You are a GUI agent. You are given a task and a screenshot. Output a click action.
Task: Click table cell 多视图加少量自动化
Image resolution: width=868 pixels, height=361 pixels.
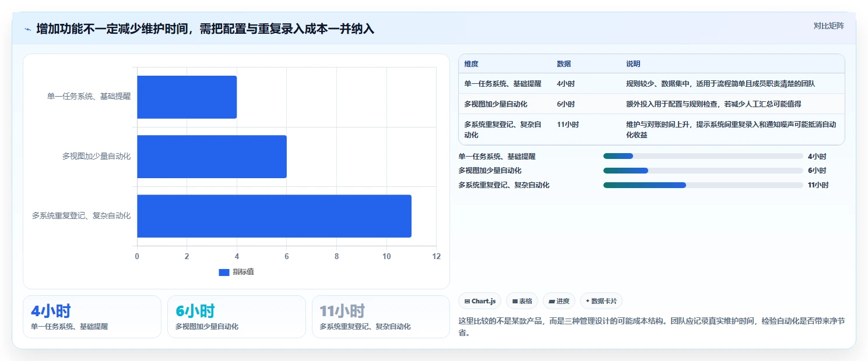(496, 104)
